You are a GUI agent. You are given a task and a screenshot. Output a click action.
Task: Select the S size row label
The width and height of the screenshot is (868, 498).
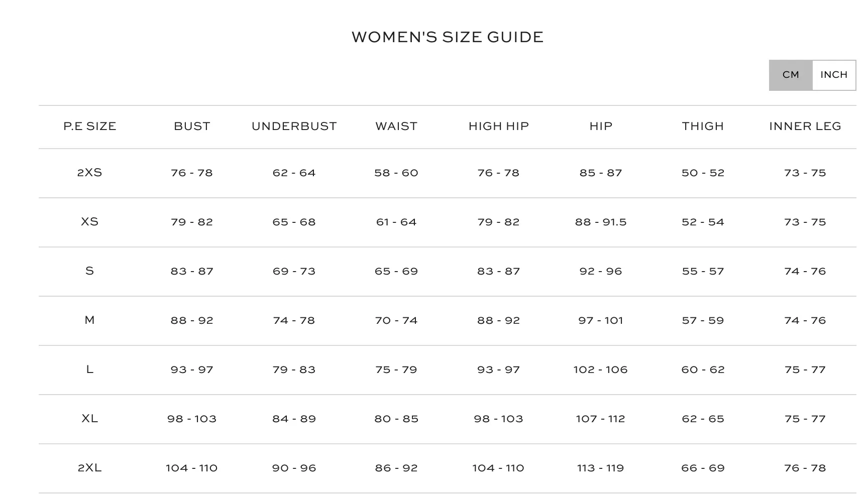[90, 271]
